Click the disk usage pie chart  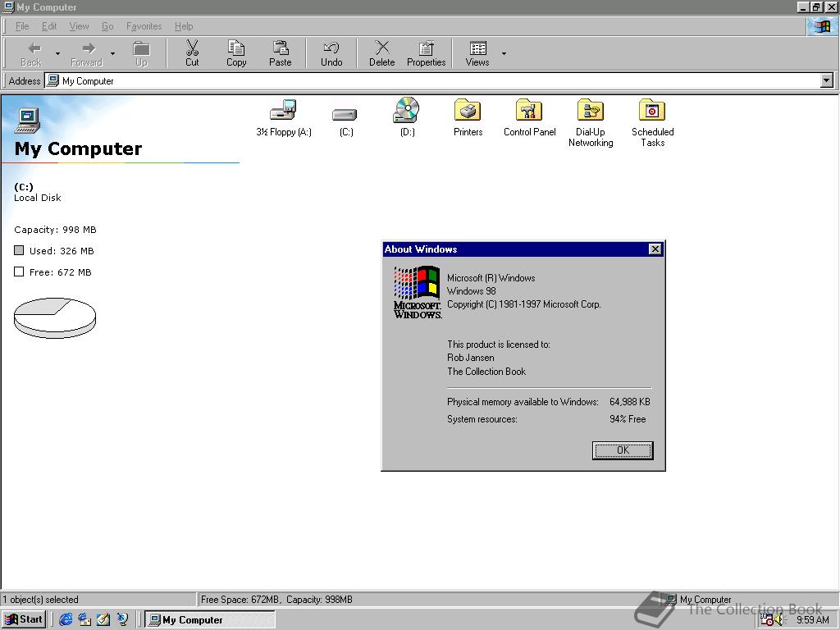tap(55, 318)
